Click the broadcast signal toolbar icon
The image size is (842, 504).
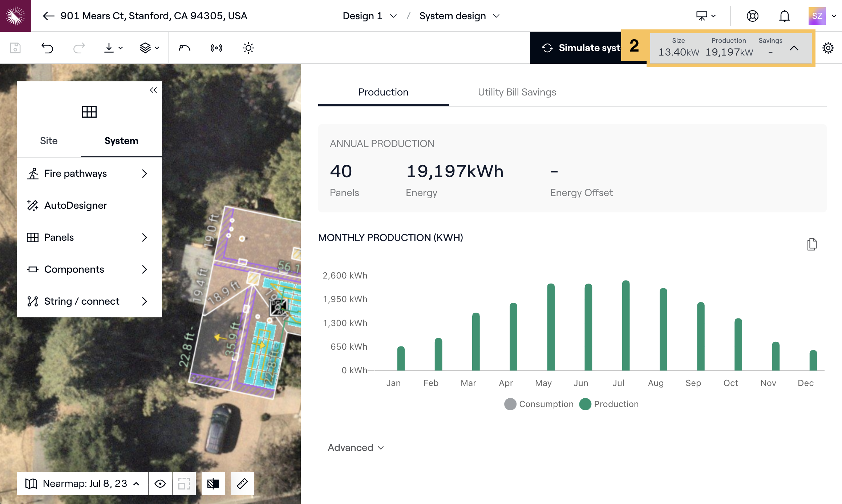[x=216, y=48]
